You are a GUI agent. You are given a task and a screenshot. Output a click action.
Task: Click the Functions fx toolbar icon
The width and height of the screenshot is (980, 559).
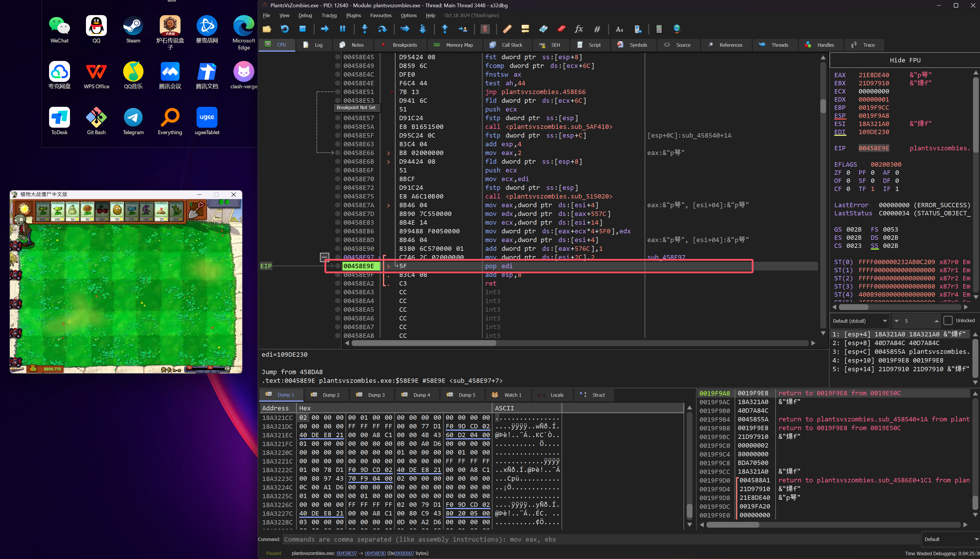pyautogui.click(x=579, y=29)
